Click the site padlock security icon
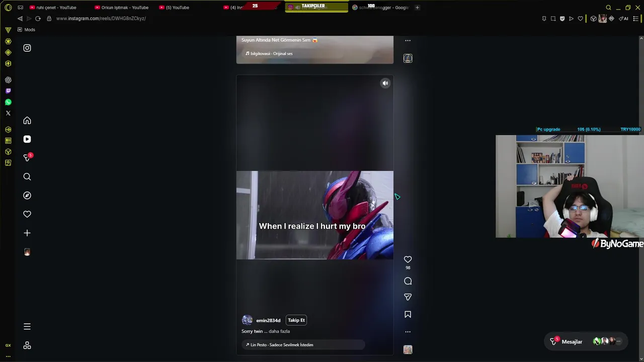This screenshot has width=644, height=362. tap(49, 19)
